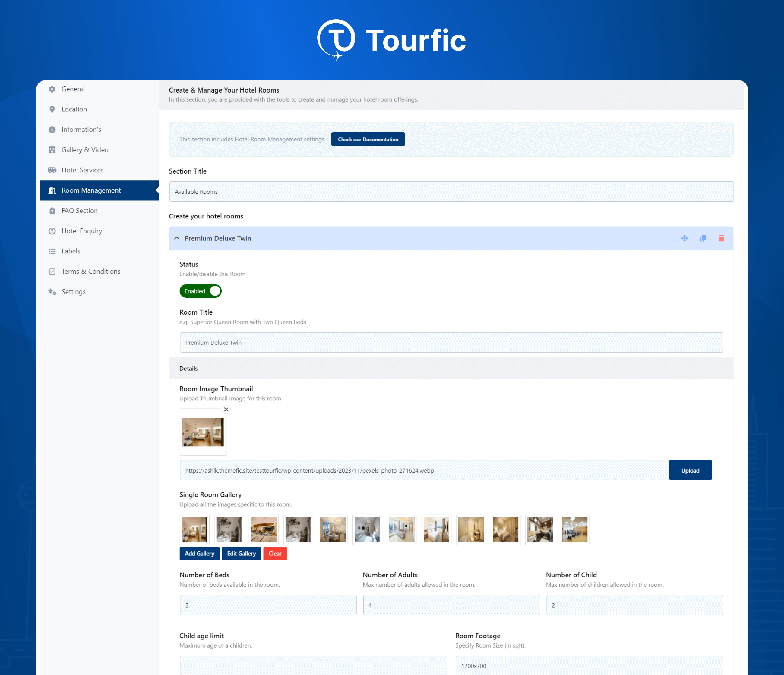Focus the Room Title input field
The width and height of the screenshot is (784, 675).
tap(451, 343)
